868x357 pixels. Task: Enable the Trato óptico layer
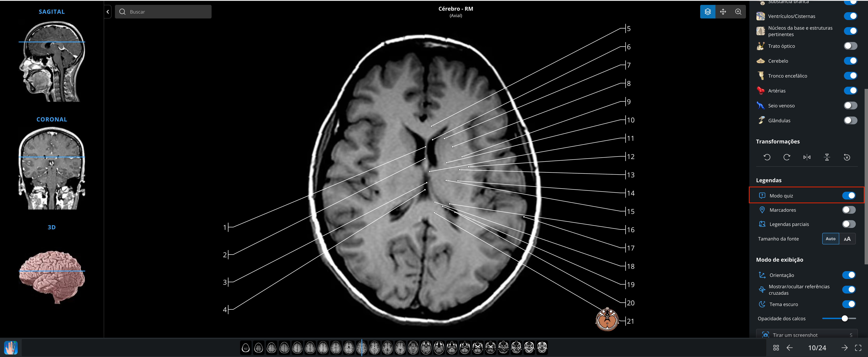(x=851, y=46)
